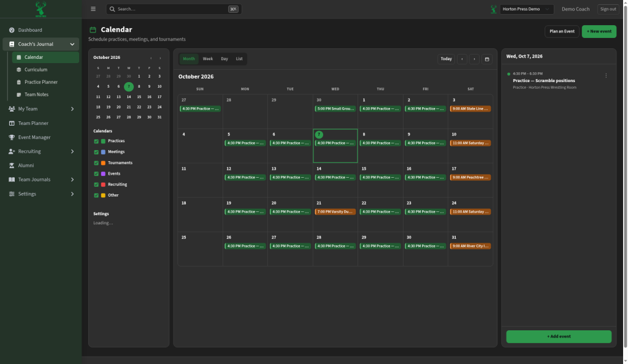Click the Practice Planner clipboard icon
This screenshot has width=628, height=364.
pyautogui.click(x=18, y=82)
